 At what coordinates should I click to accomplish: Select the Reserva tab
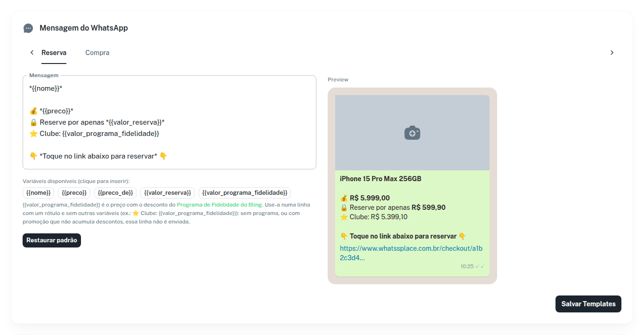pos(54,53)
